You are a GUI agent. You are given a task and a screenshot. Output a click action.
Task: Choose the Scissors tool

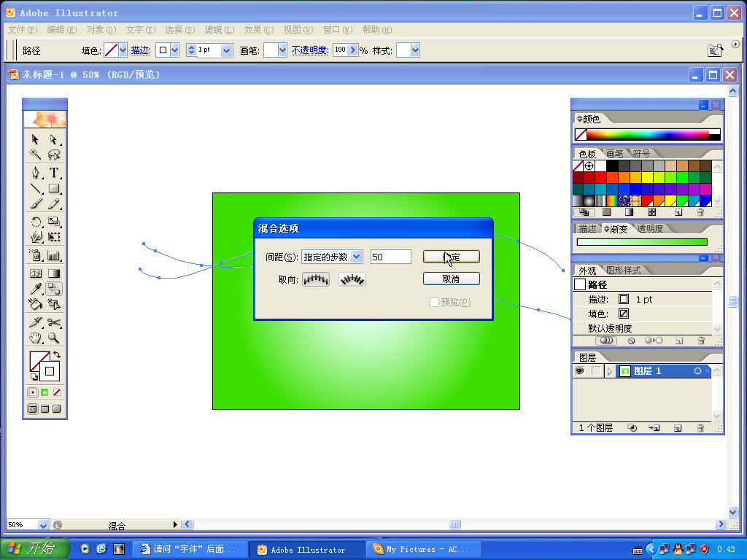[53, 322]
